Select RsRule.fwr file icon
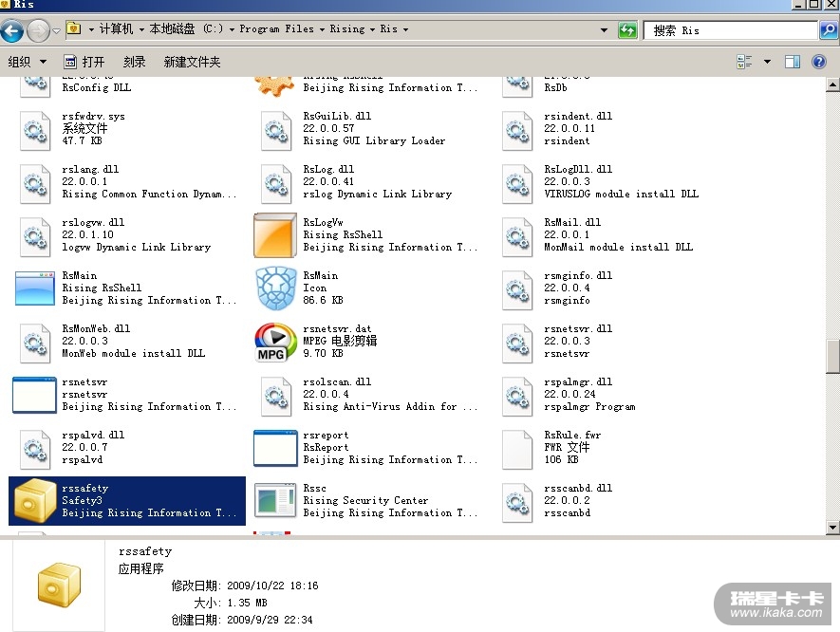 pos(517,449)
